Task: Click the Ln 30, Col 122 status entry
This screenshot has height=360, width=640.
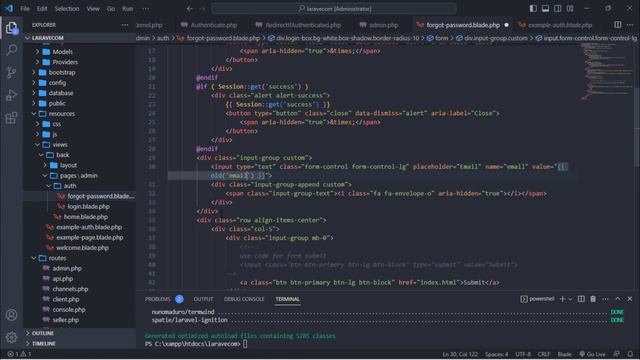Action: (x=460, y=354)
